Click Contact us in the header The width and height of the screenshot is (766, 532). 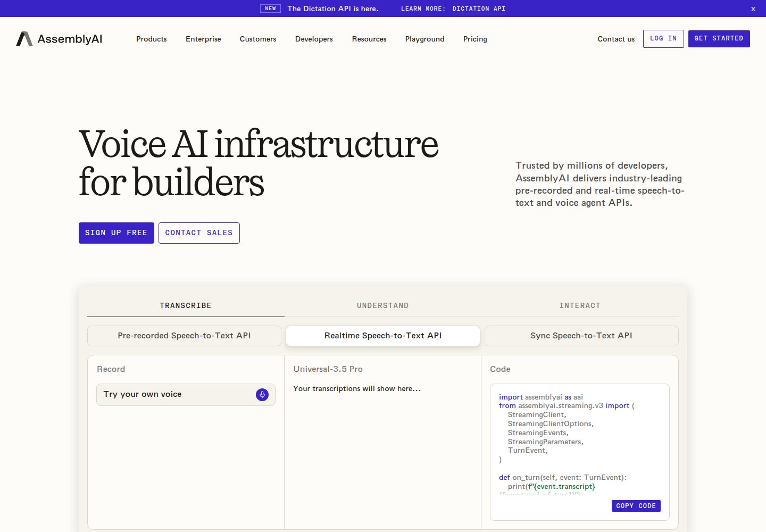pos(616,39)
